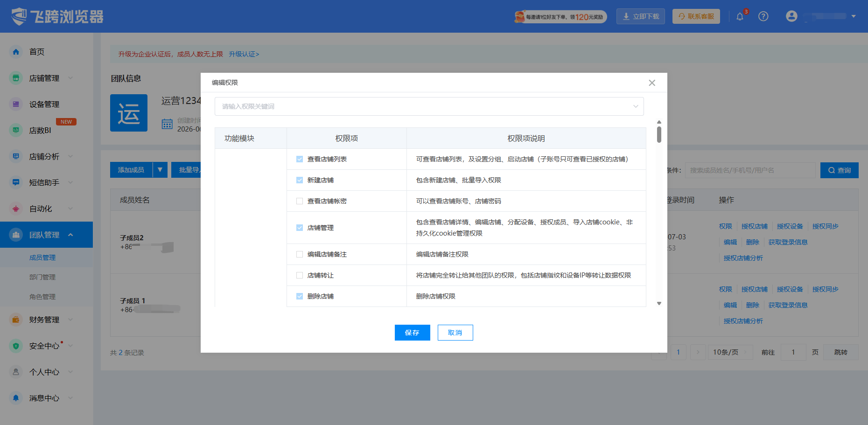The width and height of the screenshot is (868, 425).
Task: Click the 安全中心 shield icon
Action: (x=16, y=346)
